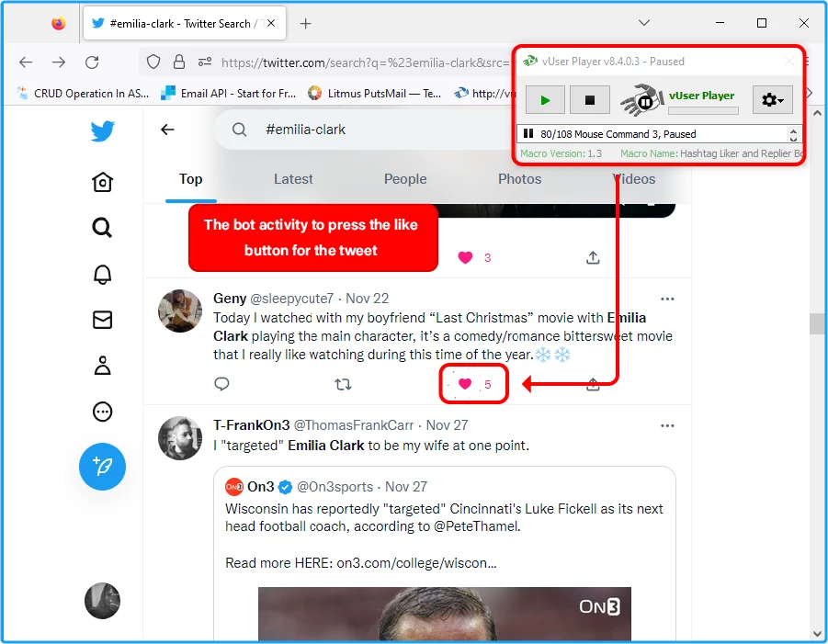Retweet Geny's tweet
Screen dimensions: 828x644
click(343, 384)
